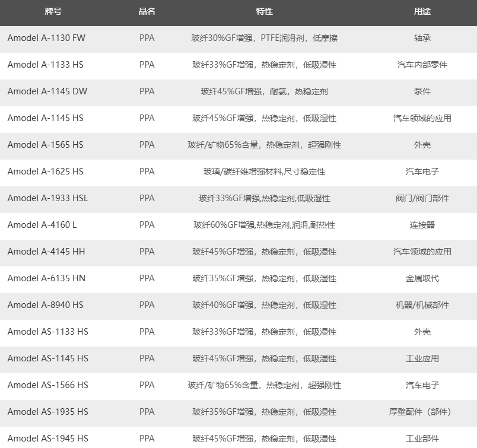The image size is (477, 448).
Task: Select the 连接器 usage cell
Action: 422,225
